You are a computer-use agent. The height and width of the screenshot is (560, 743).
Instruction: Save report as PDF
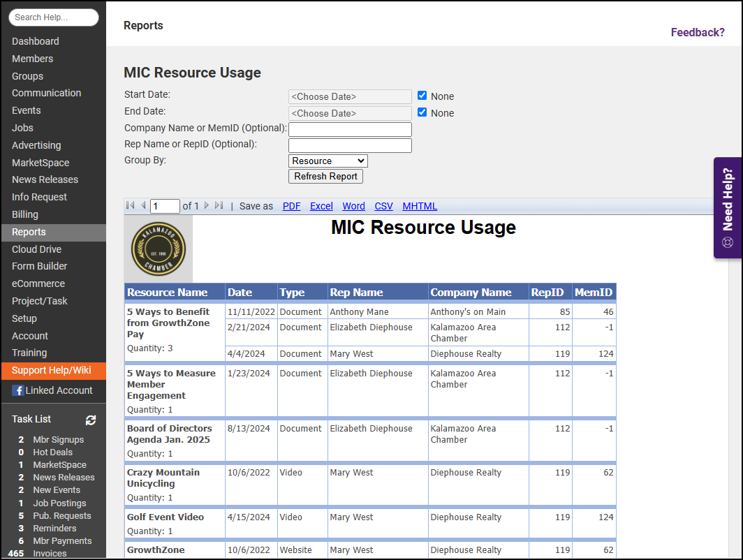(x=291, y=206)
